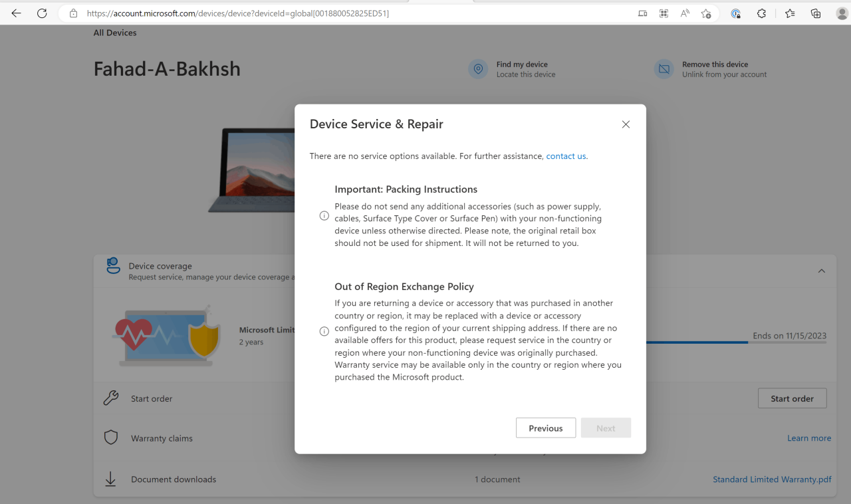This screenshot has height=504, width=851.
Task: Click the Start order button
Action: (792, 399)
